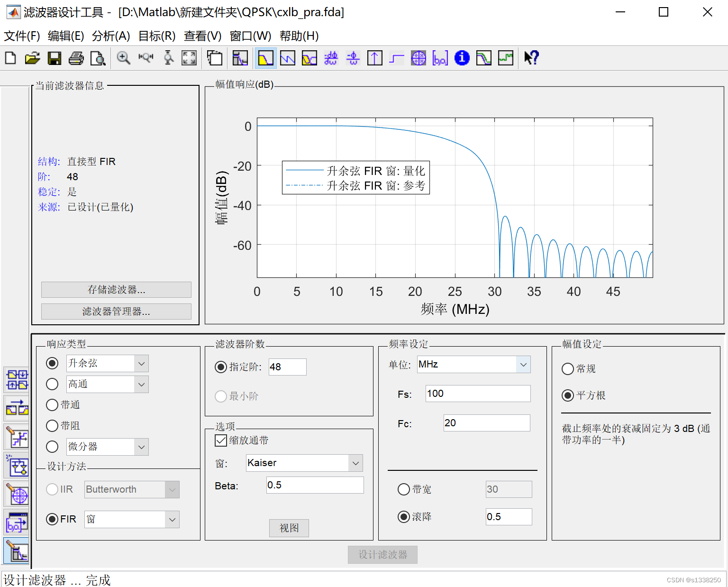Display Impulse Response with arrow icon
This screenshot has height=587, width=728.
tap(375, 58)
